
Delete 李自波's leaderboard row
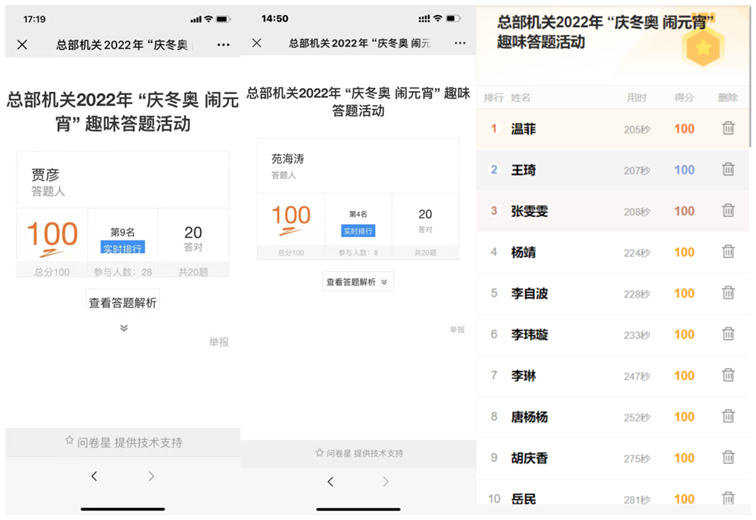point(728,293)
